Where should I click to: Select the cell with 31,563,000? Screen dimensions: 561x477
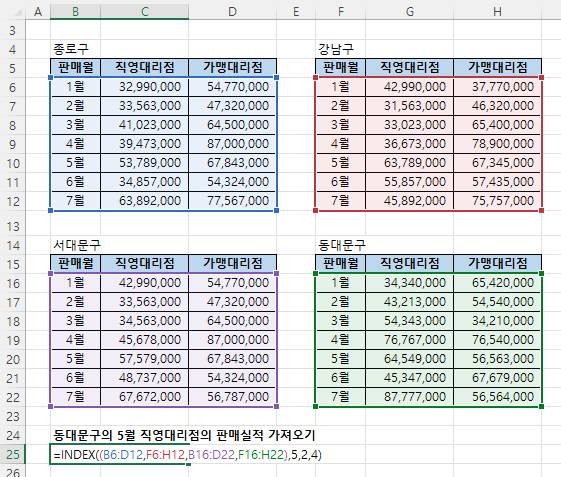click(x=410, y=106)
